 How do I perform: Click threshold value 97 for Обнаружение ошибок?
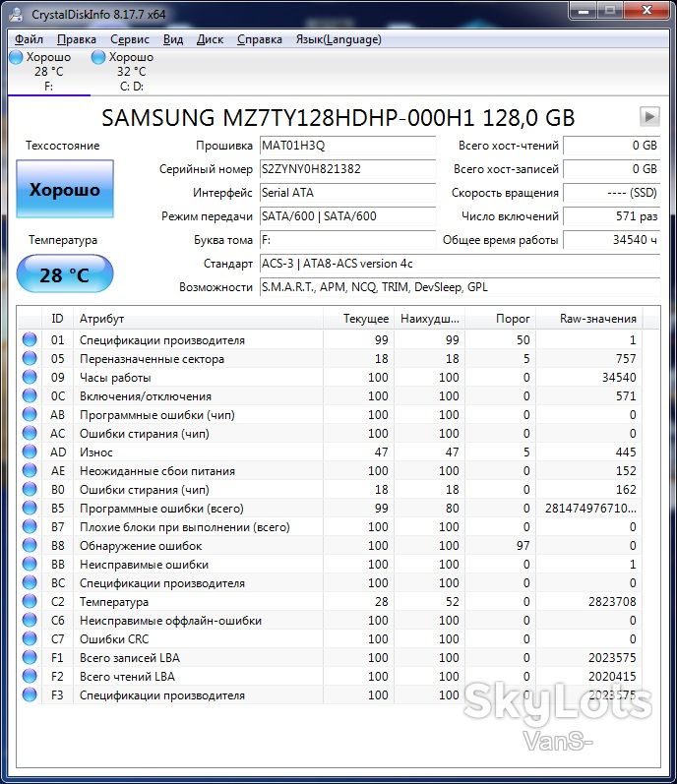coord(523,546)
